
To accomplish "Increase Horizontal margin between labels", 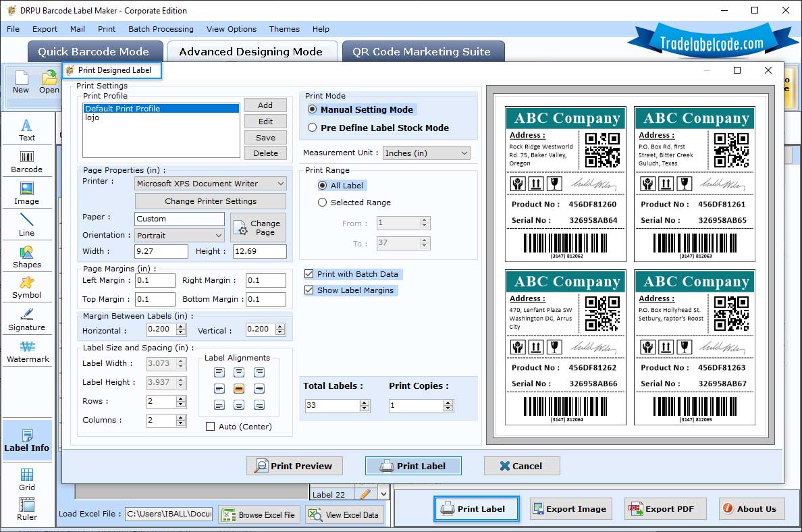I will tap(180, 326).
